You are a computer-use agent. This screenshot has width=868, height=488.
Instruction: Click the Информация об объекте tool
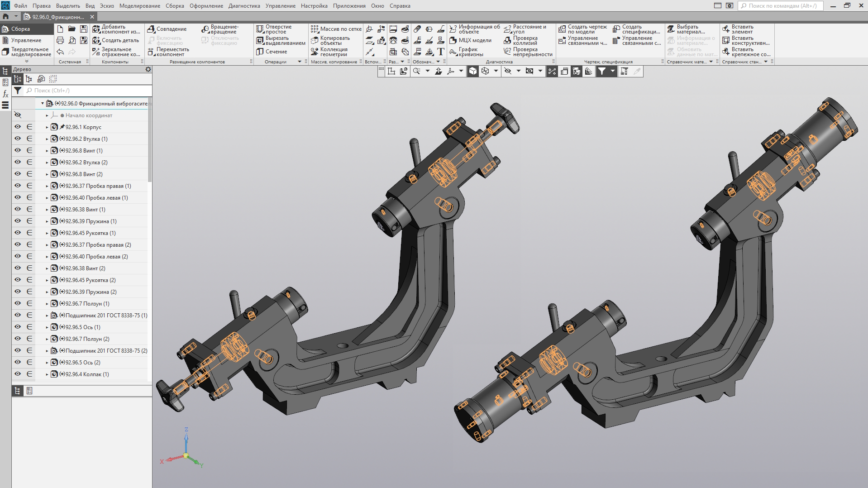[475, 29]
